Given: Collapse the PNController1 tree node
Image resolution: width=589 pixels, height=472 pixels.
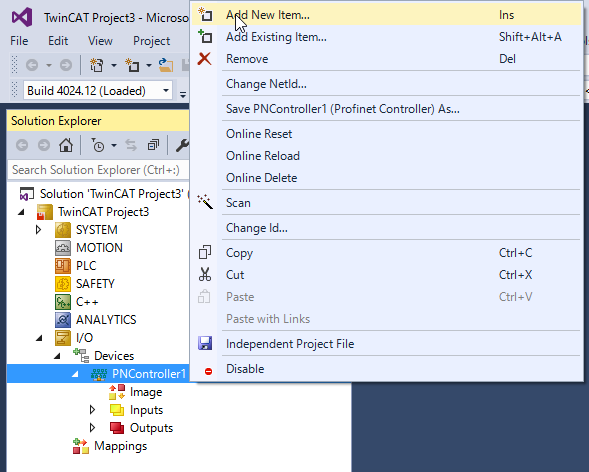Looking at the screenshot, I should point(75,374).
